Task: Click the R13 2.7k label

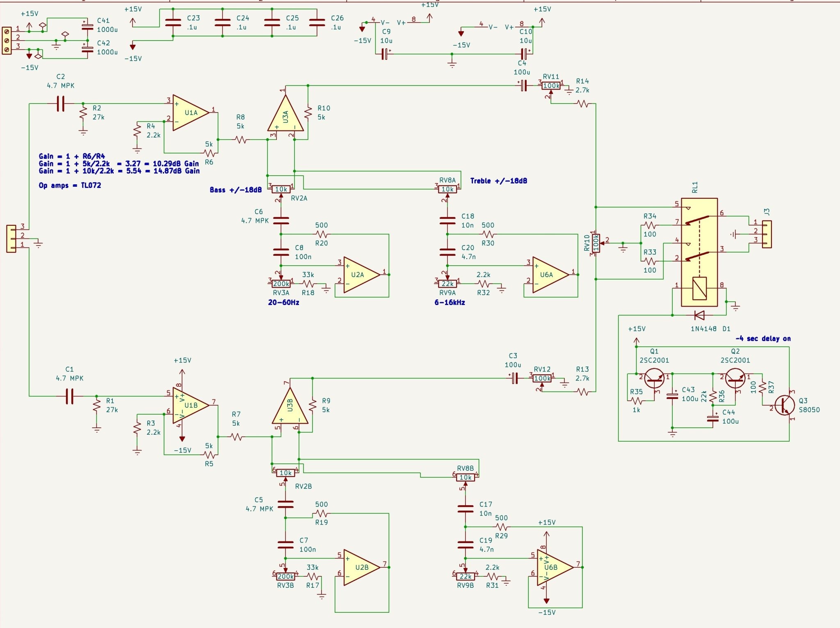Action: tap(582, 374)
